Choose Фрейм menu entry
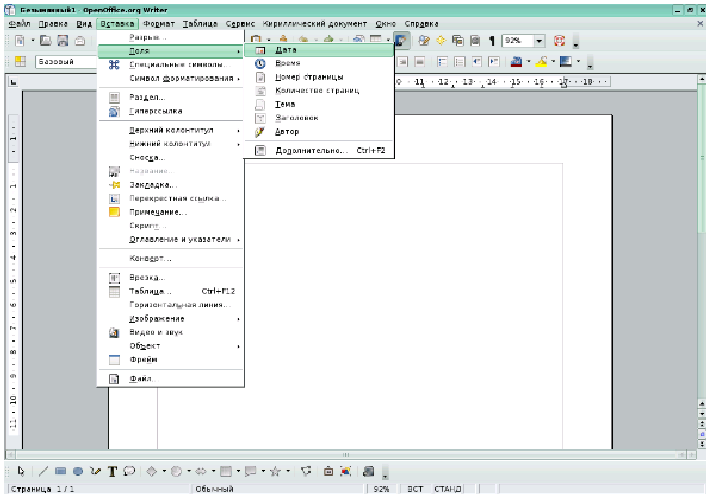706x494 pixels. (171, 359)
